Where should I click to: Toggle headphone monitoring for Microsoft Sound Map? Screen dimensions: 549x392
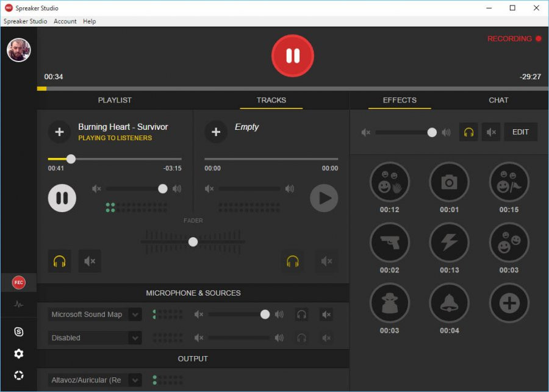(x=301, y=315)
